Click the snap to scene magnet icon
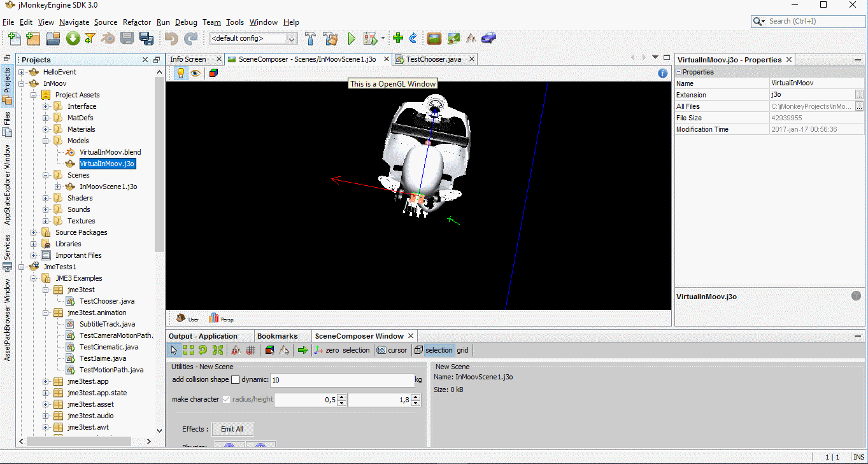Screen dimensions: 868x464 point(236,350)
